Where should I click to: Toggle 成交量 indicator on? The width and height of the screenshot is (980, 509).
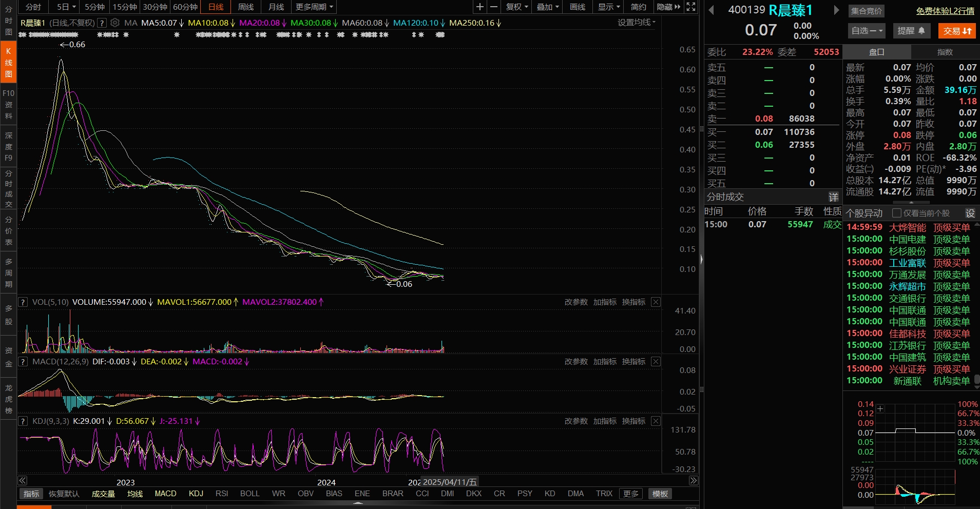click(x=103, y=494)
